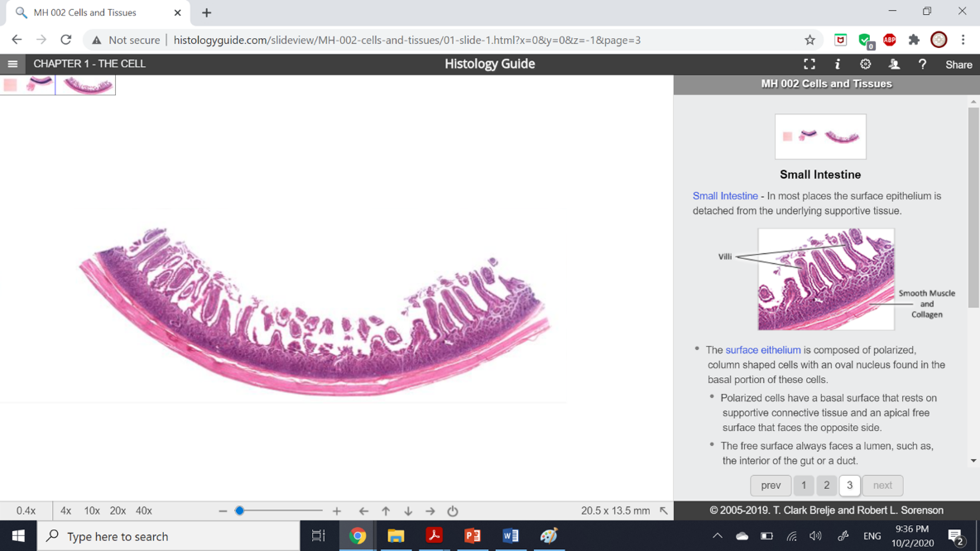Go to page 2 of the notes

click(x=826, y=486)
